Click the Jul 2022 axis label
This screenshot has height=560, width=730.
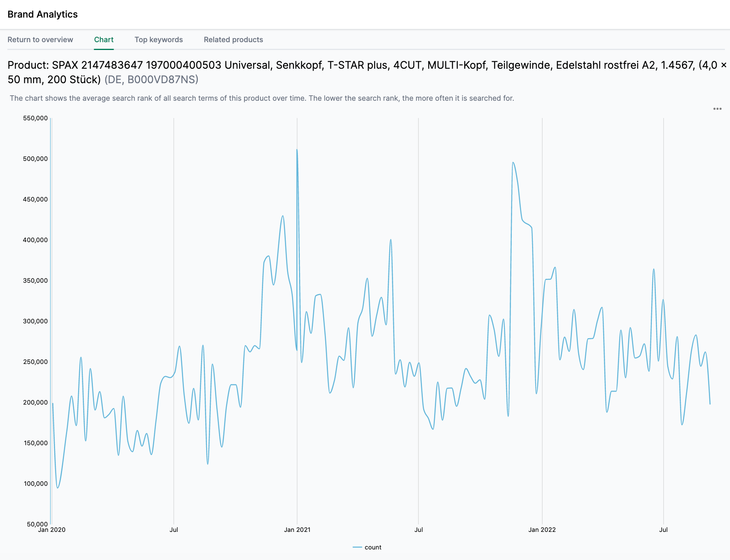click(x=664, y=530)
